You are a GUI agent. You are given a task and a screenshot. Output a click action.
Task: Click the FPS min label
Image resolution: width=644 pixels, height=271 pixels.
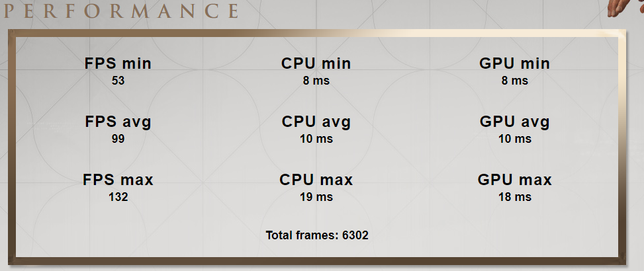click(x=118, y=64)
